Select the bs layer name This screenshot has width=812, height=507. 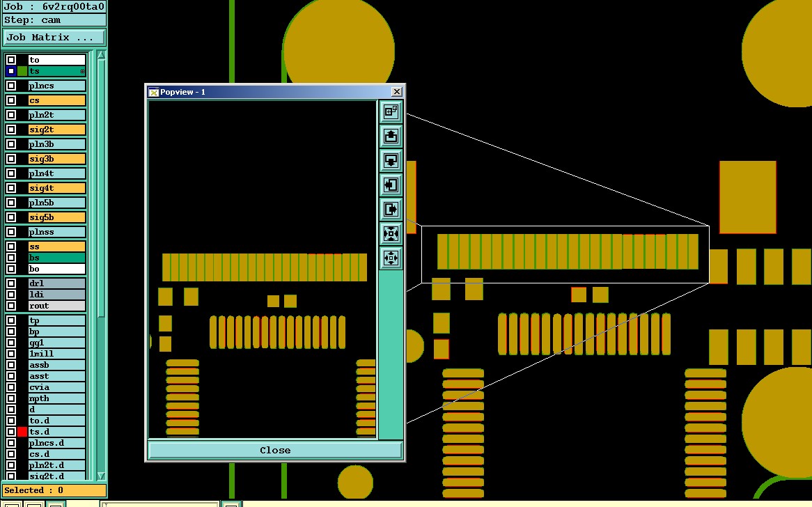tap(56, 258)
